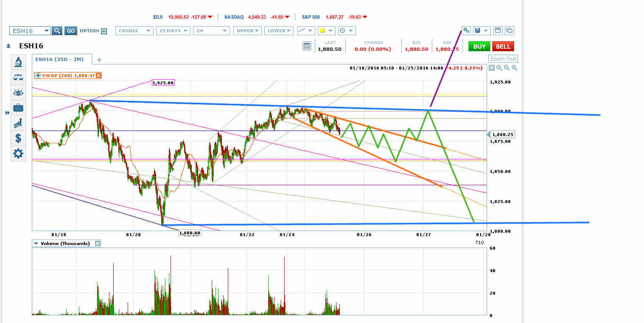Open the eye watchlist sidebar icon

pyautogui.click(x=18, y=92)
